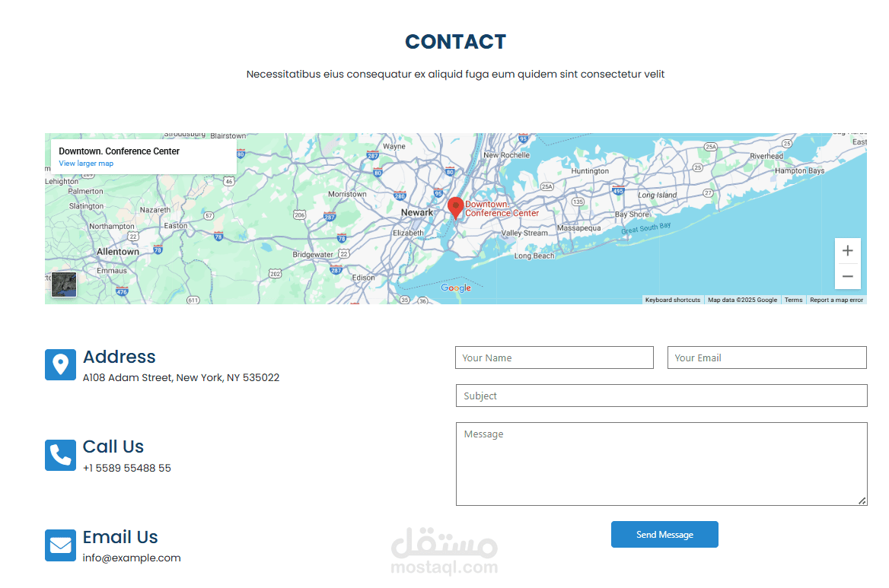The height and width of the screenshot is (588, 889).
Task: Open map Keyboard shortcuts
Action: (x=672, y=300)
